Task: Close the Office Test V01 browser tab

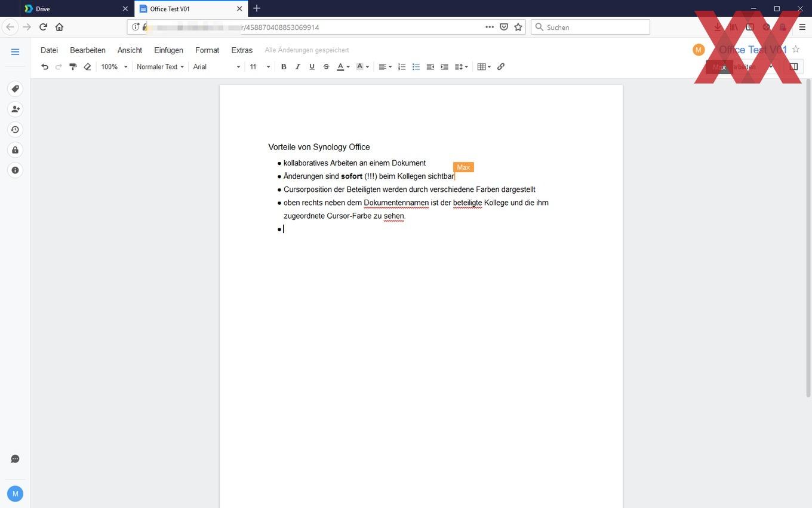Action: tap(239, 9)
